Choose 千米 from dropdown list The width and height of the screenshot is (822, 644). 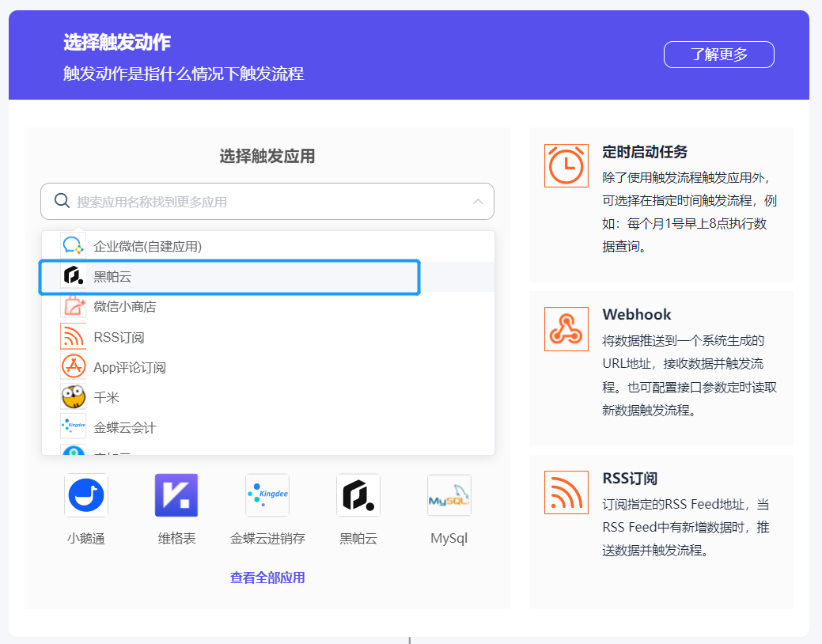[x=268, y=397]
